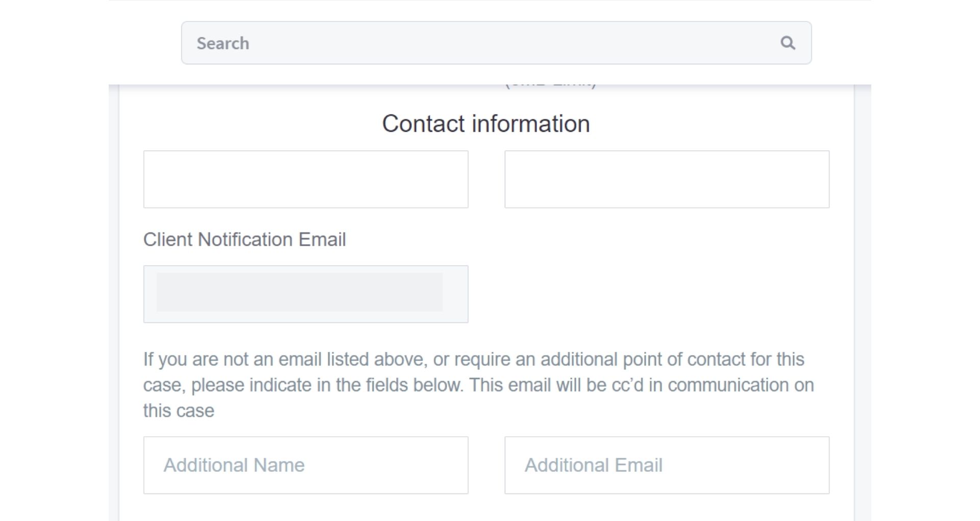
Task: Click the left empty Contact information field
Action: click(x=305, y=179)
